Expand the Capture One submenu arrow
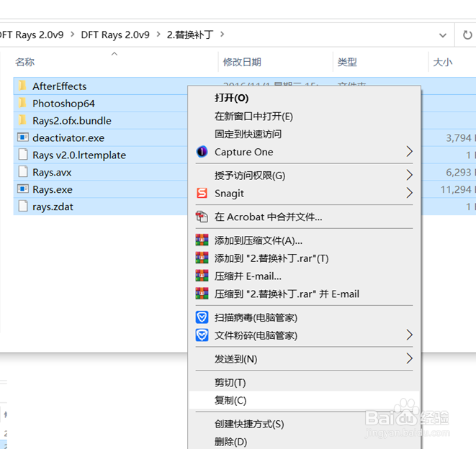 (410, 151)
